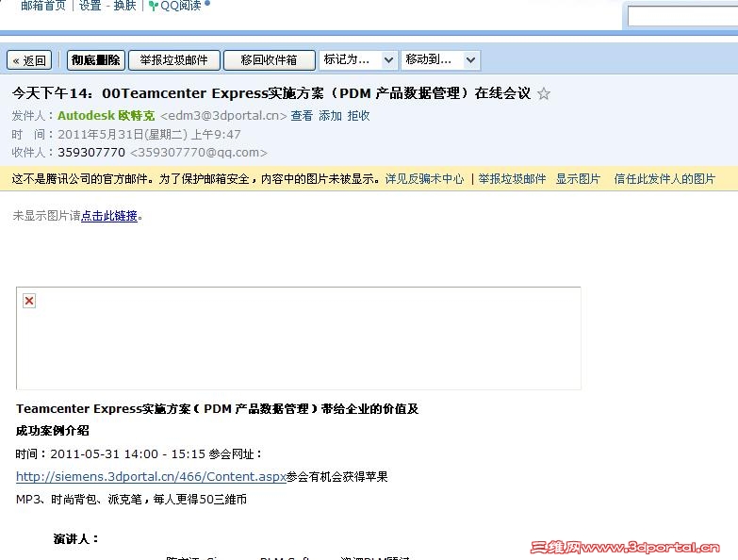Click 显示图片 to show the images

(x=578, y=179)
